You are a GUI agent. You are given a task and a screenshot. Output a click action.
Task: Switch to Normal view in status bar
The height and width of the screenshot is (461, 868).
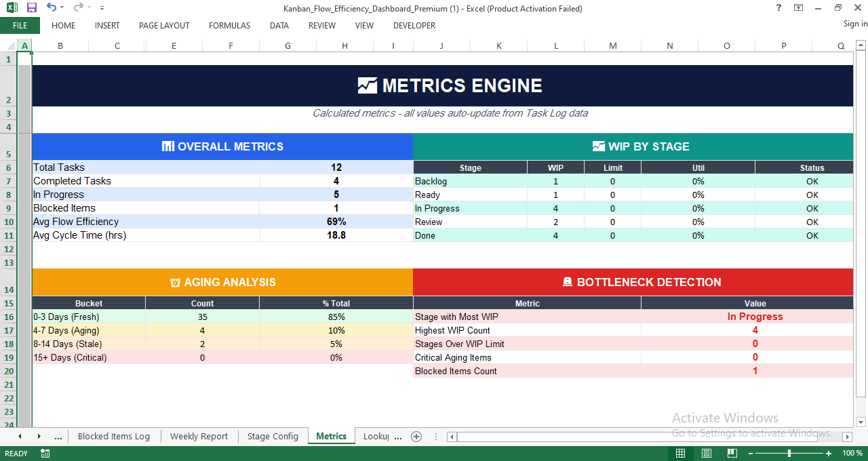coord(680,453)
